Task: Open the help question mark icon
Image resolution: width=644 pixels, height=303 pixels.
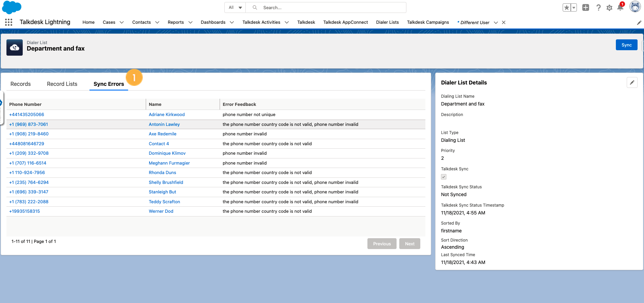Action: (598, 7)
